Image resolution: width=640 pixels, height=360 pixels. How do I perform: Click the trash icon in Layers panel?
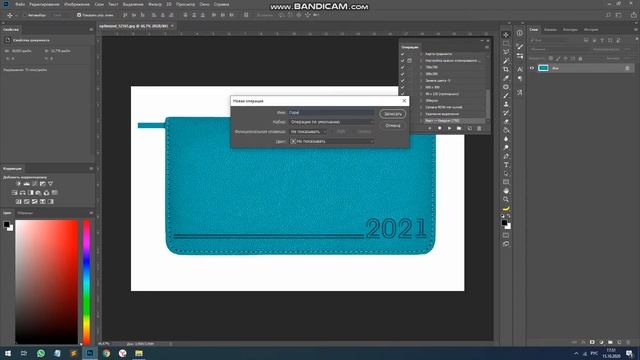[x=628, y=342]
